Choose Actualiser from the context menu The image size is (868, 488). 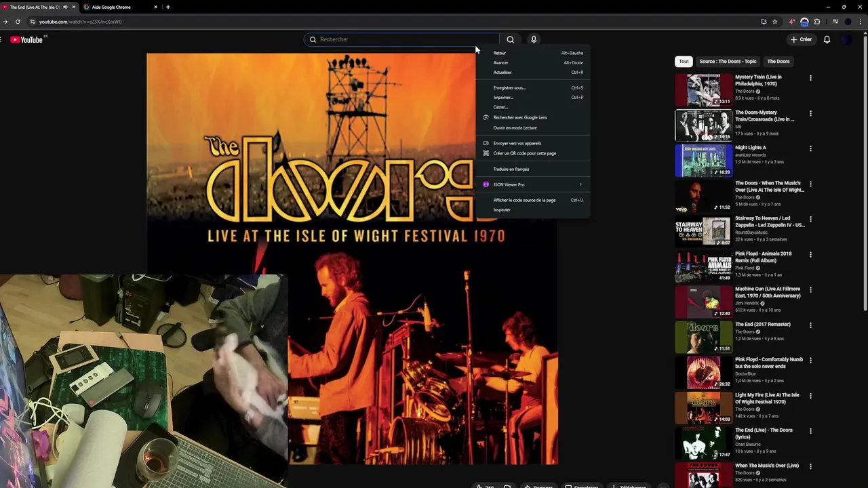pyautogui.click(x=533, y=72)
